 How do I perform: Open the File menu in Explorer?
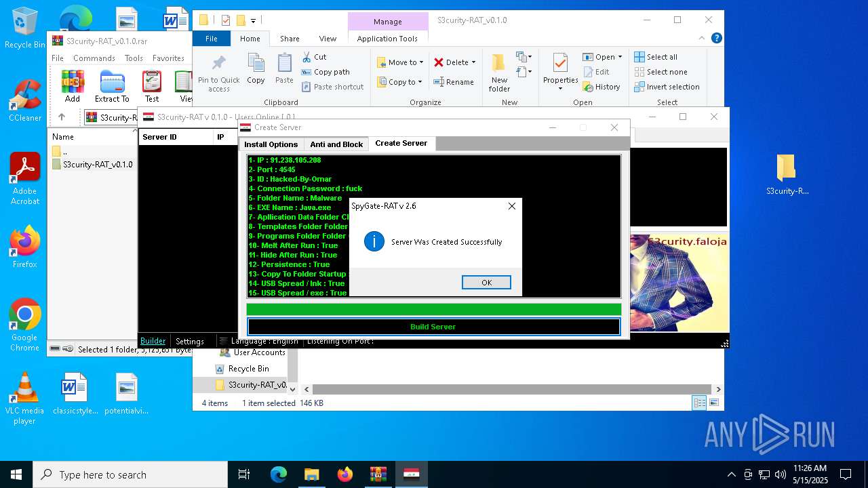tap(212, 39)
